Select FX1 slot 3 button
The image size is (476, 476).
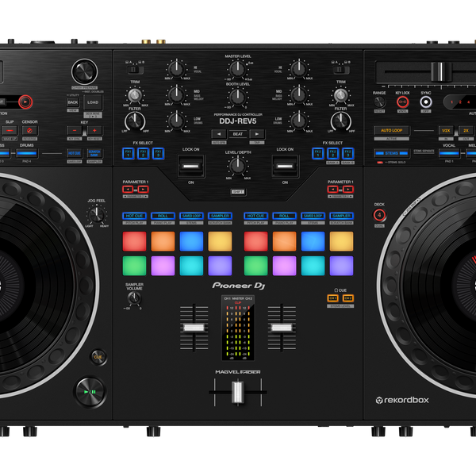point(158,154)
